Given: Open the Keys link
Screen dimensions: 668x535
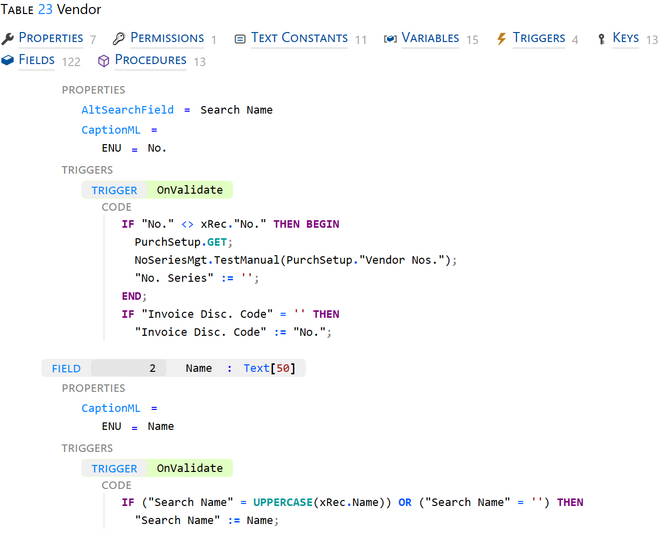Looking at the screenshot, I should [x=625, y=38].
